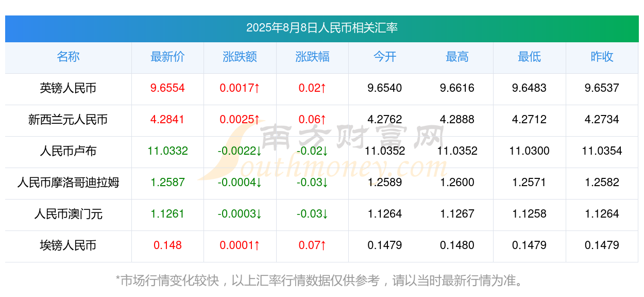644x297 pixels.
Task: Click previous close 4.2734
Action: click(602, 120)
